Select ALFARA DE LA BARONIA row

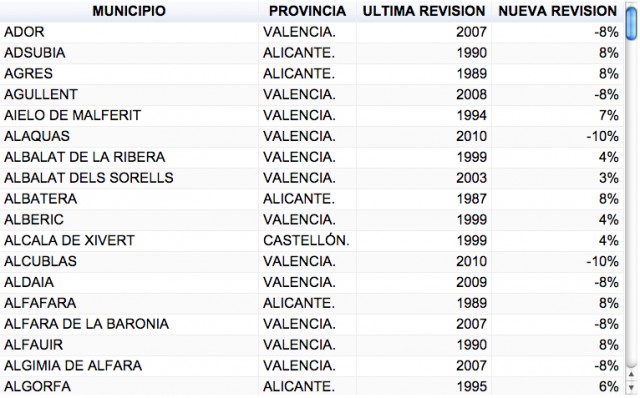[312, 324]
